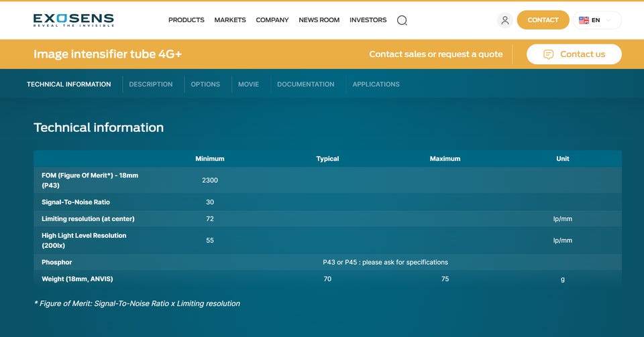Switch to the DESCRIPTION tab
This screenshot has width=644, height=337.
151,84
